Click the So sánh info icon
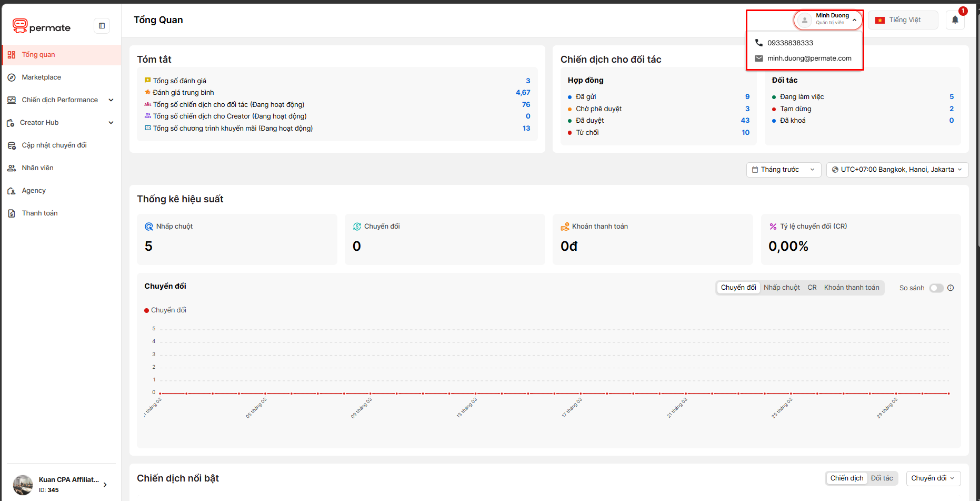 (951, 288)
